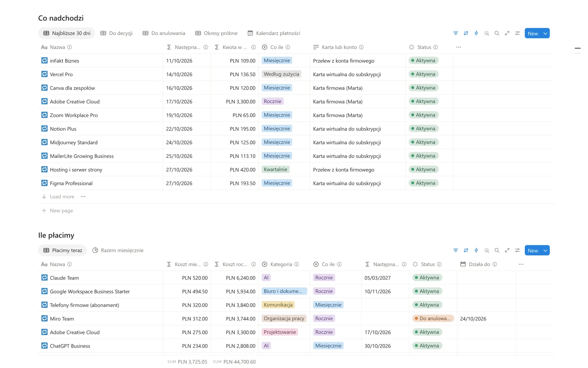Image resolution: width=588 pixels, height=368 pixels.
Task: Switch to Do anulowania view tab
Action: [x=164, y=33]
